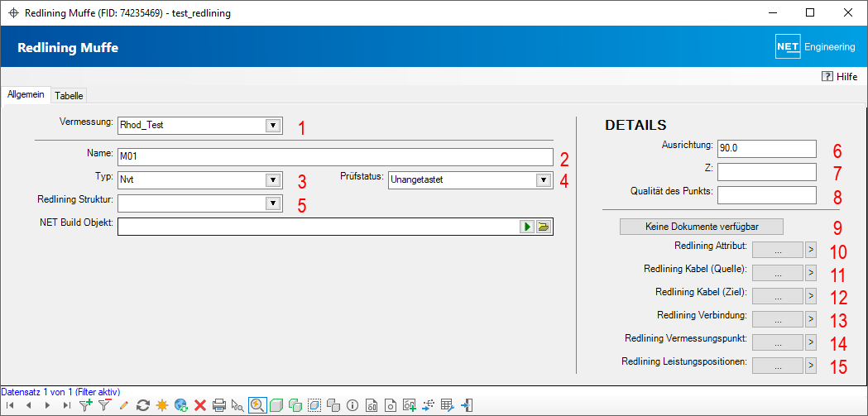Click the Name field containing M01
This screenshot has height=416, width=868.
tap(335, 157)
